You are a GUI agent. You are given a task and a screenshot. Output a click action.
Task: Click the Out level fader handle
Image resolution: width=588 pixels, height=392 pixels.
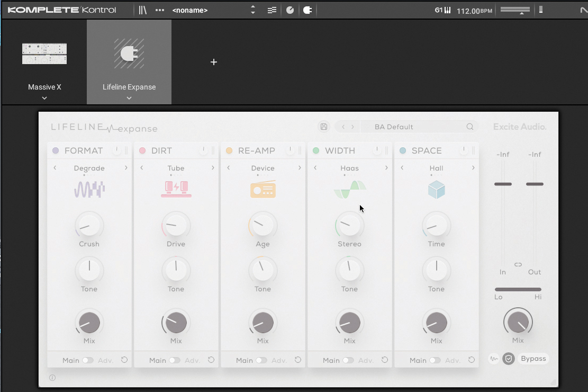pyautogui.click(x=535, y=184)
